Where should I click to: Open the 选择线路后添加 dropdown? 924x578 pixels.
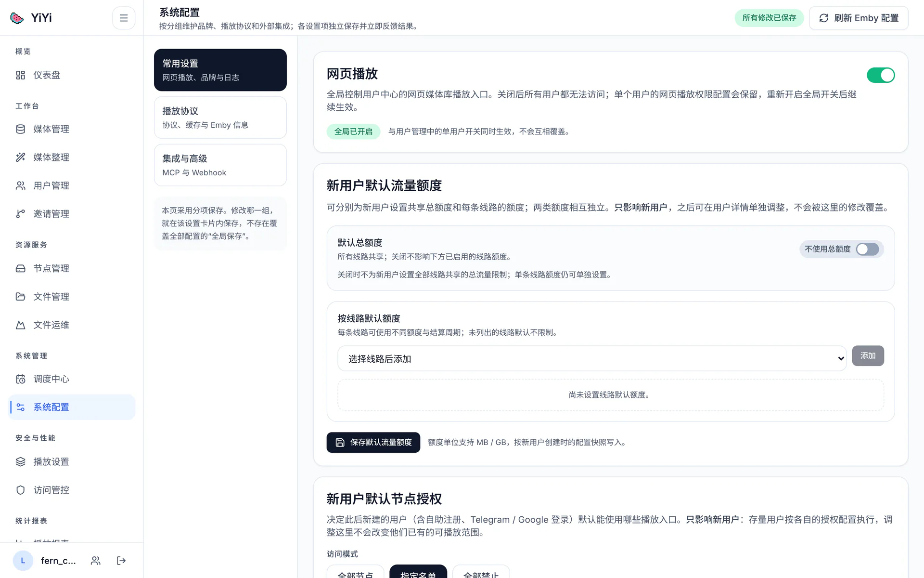[592, 358]
